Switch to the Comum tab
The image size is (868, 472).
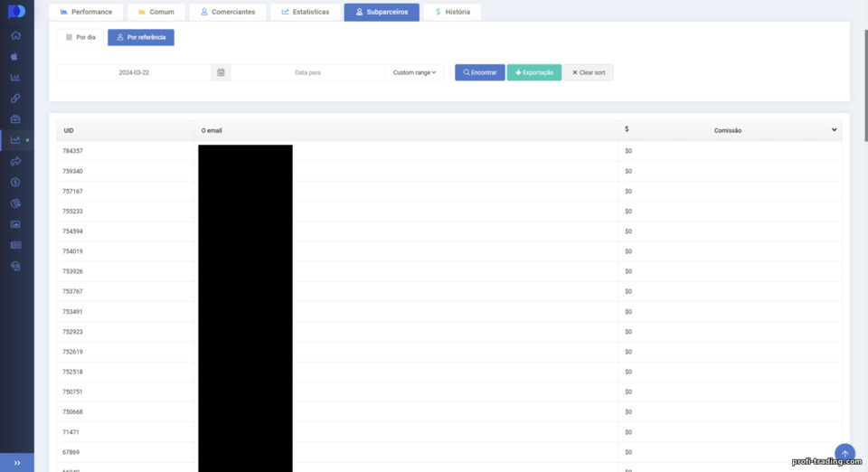pyautogui.click(x=156, y=12)
